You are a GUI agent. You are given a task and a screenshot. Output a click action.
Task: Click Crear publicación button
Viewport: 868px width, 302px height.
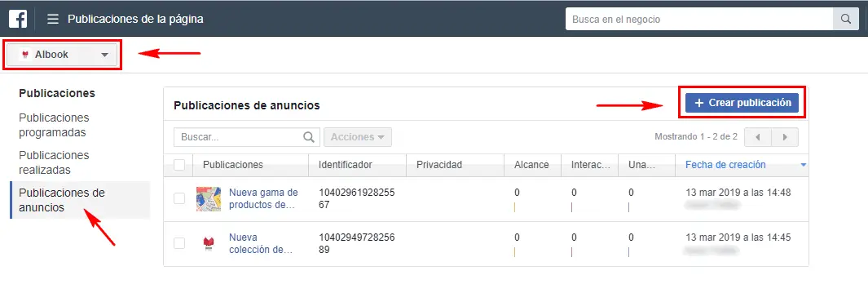click(742, 103)
